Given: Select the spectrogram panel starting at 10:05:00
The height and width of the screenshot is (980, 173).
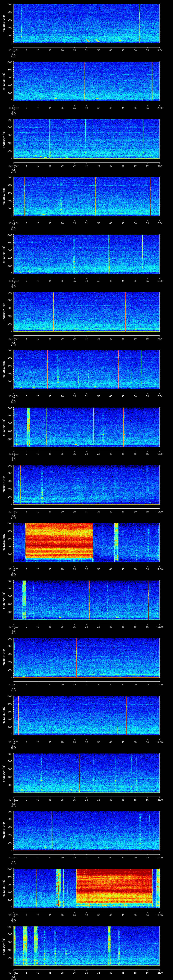Looking at the screenshot, I should [x=86, y=254].
